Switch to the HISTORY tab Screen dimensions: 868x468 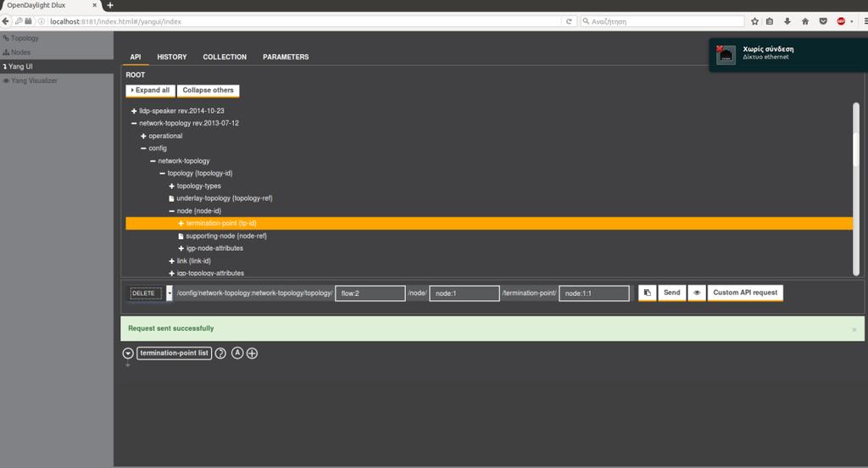[171, 57]
